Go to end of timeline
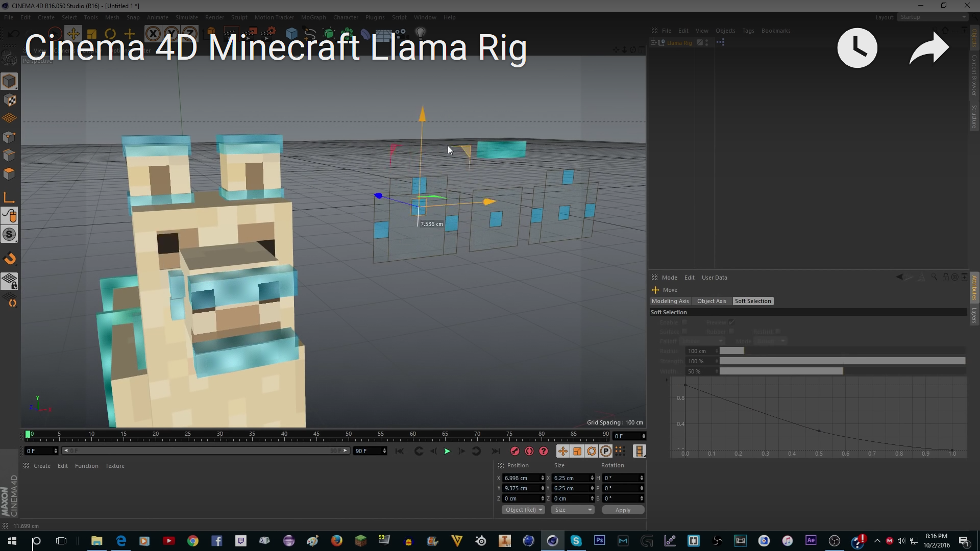This screenshot has height=551, width=980. pos(495,451)
